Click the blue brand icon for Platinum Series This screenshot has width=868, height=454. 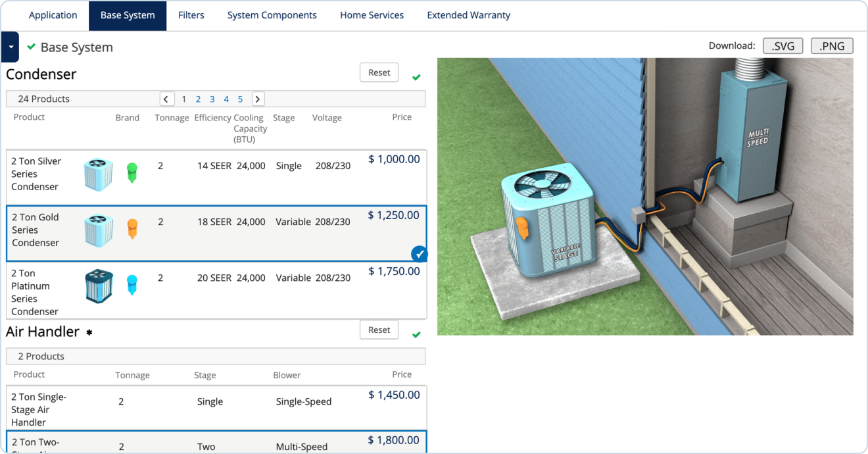click(132, 284)
